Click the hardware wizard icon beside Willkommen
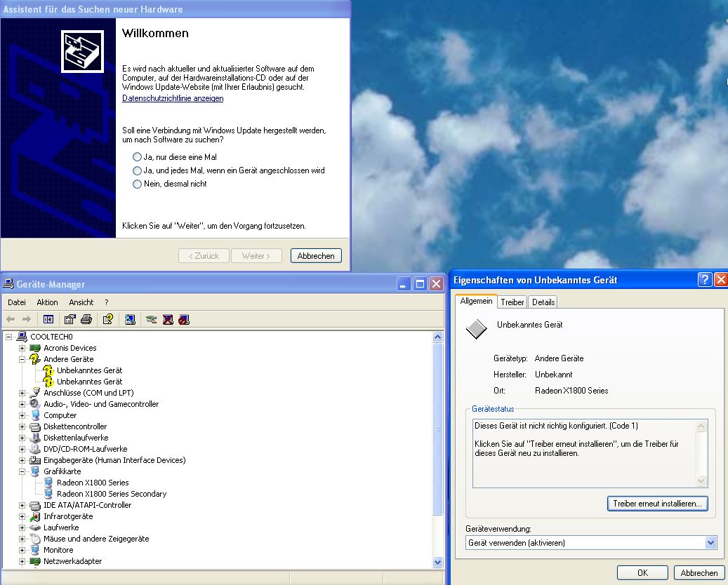Image resolution: width=728 pixels, height=585 pixels. (x=82, y=51)
